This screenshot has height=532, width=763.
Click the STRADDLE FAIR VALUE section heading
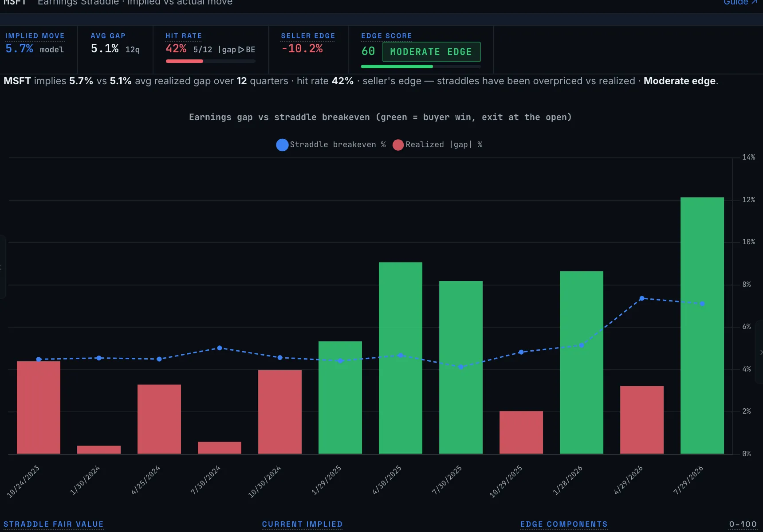tap(54, 524)
